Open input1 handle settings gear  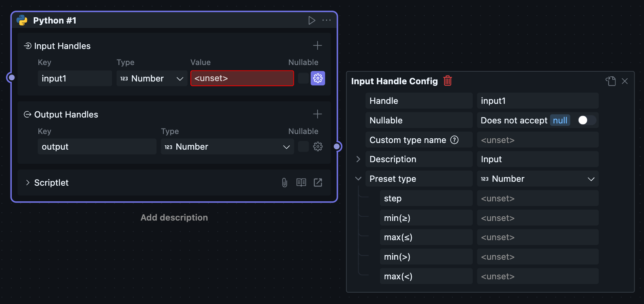point(318,78)
